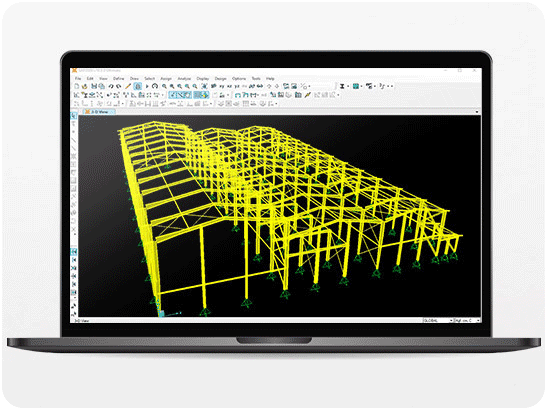The height and width of the screenshot is (410, 547).
Task: Expand the I-section frame display dropdown
Action: click(348, 86)
